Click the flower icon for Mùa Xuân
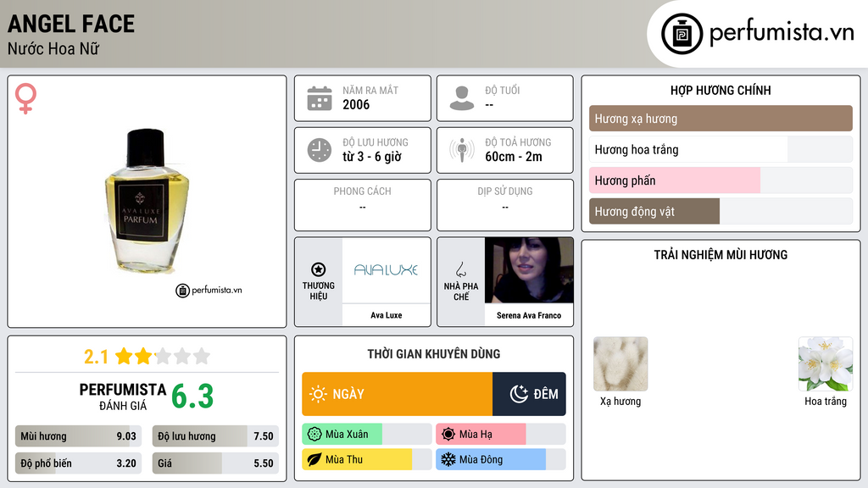868x488 pixels. [314, 435]
